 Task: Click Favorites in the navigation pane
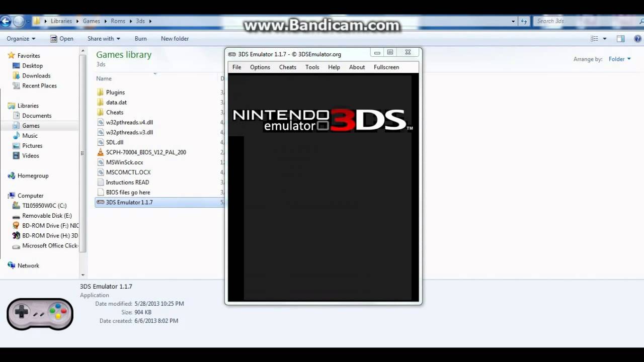29,56
